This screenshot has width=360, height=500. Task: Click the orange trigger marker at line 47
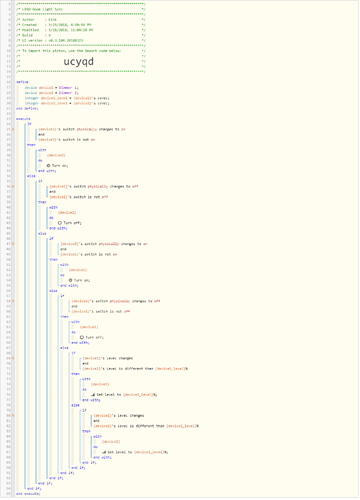click(x=13, y=244)
